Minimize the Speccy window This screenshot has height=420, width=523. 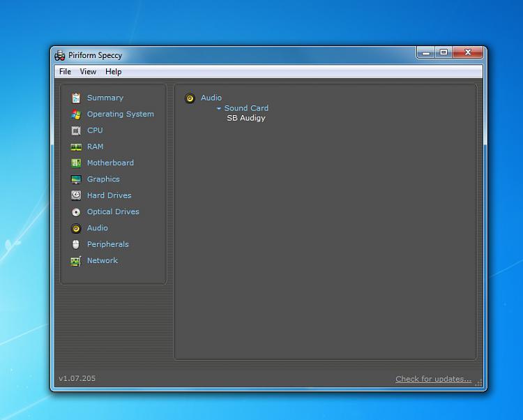click(425, 53)
